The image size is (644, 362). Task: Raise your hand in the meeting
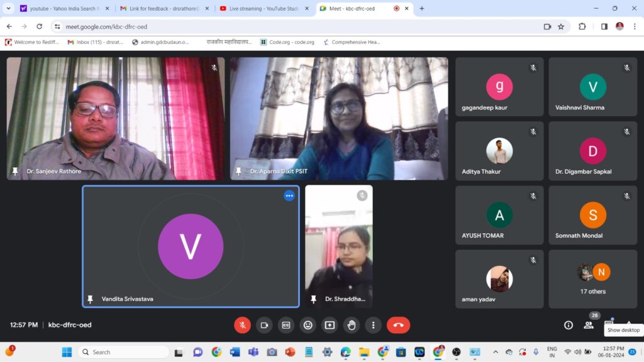(352, 325)
